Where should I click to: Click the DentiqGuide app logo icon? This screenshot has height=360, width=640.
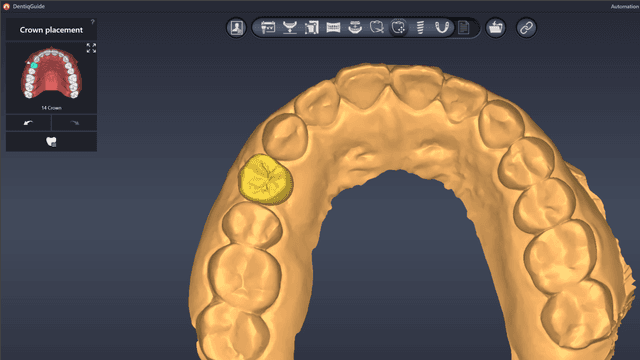point(6,7)
